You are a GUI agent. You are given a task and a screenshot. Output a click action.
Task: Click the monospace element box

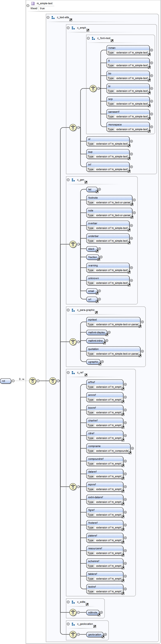point(128,125)
